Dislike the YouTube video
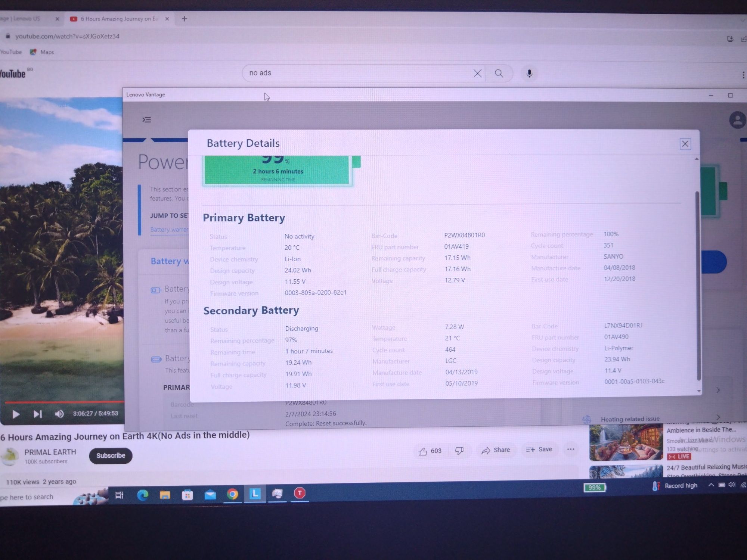Image resolution: width=747 pixels, height=560 pixels. tap(459, 451)
